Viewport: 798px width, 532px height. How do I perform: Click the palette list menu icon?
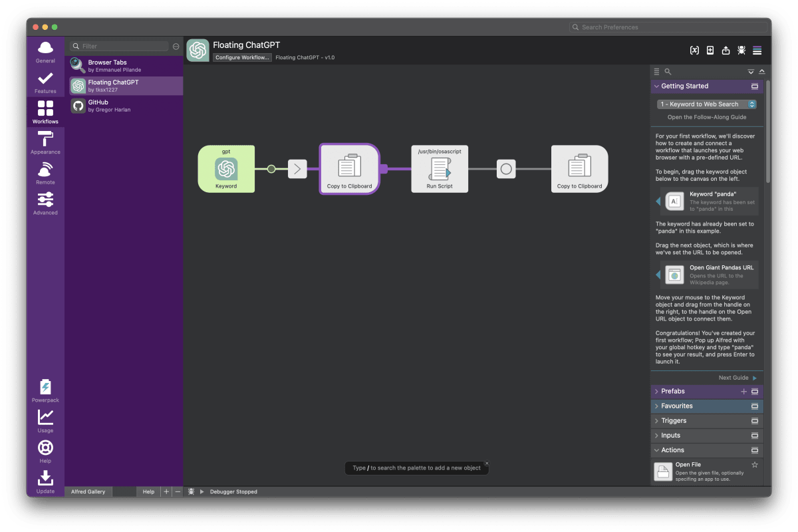(657, 71)
